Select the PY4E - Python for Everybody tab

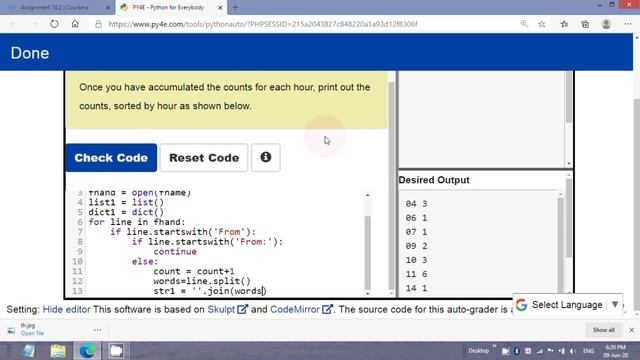pos(167,7)
